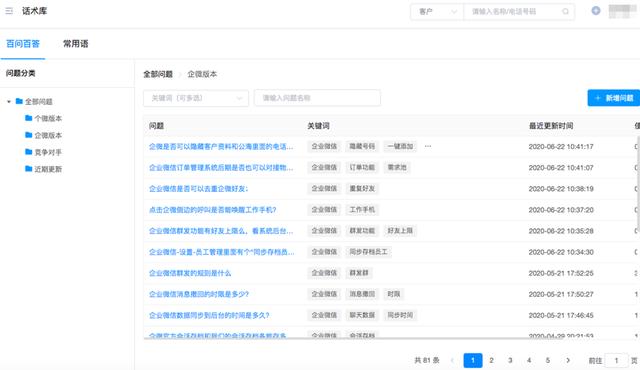Click the table's vertical scrollbar
Screen dimensions: 640x370
tap(638, 184)
